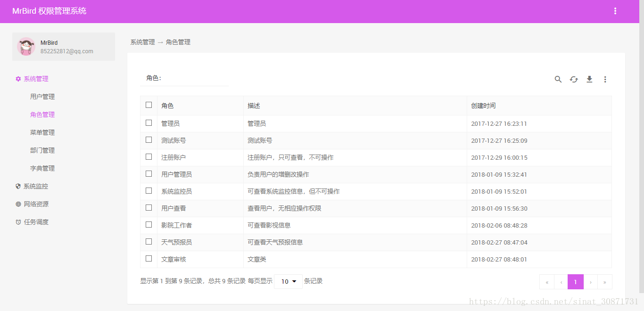The image size is (644, 311).
Task: Open 用户管理 in the sidebar
Action: point(42,97)
